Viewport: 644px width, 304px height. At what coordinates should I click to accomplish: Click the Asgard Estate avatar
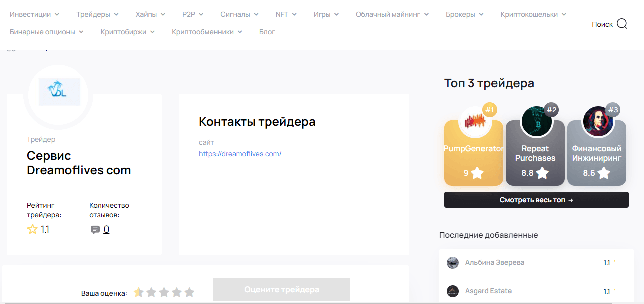pos(452,291)
